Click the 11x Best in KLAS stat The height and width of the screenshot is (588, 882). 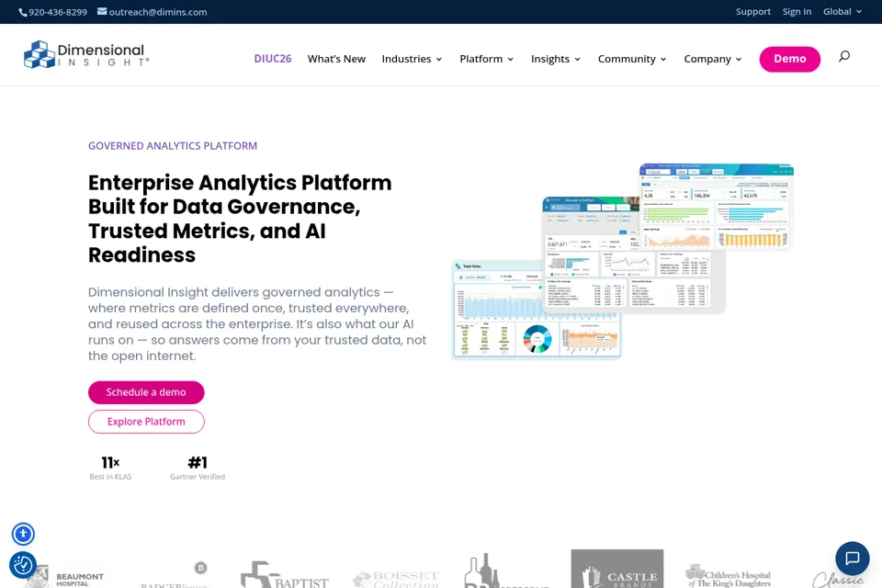(110, 469)
